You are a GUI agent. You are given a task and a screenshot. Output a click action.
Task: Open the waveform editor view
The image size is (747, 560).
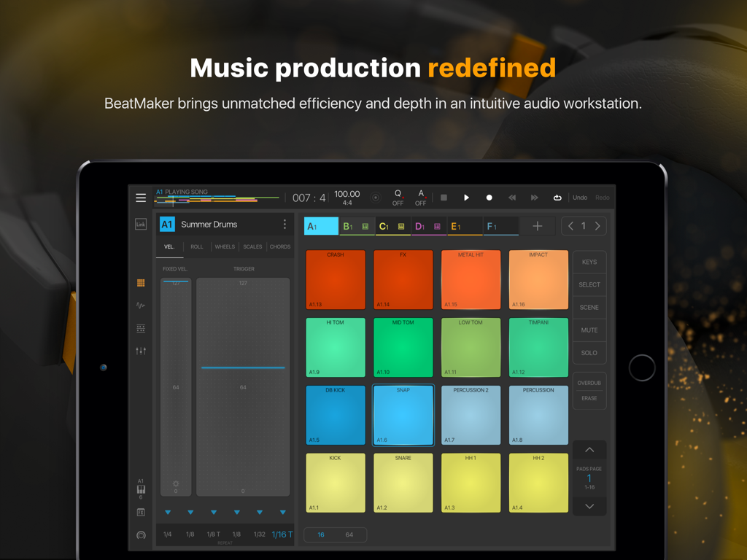(141, 305)
